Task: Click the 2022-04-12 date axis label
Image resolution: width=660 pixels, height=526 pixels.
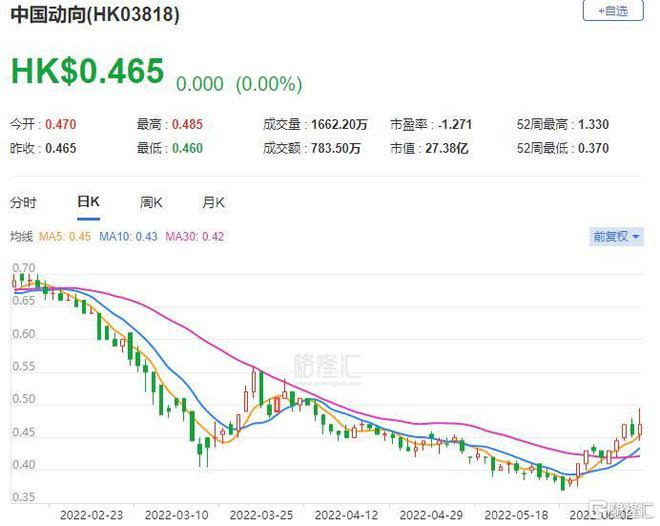Action: point(346,515)
